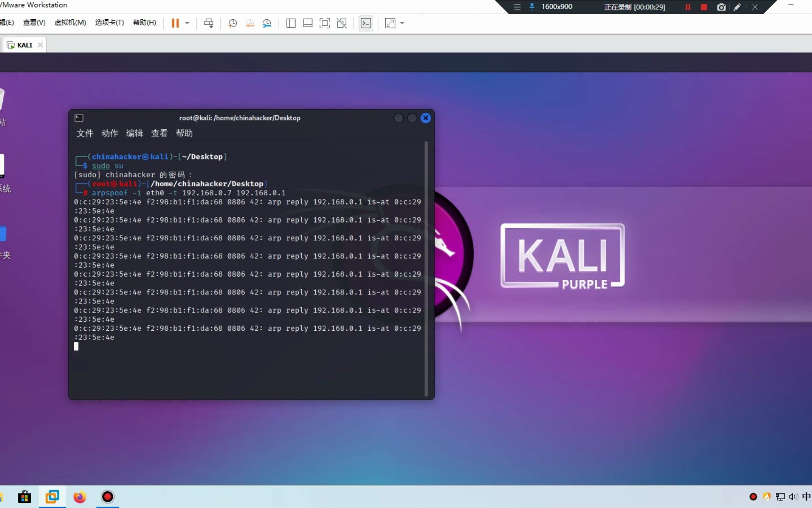Screen dimensions: 812x508
Task: Click the 'sudo su' command text
Action: [x=108, y=166]
